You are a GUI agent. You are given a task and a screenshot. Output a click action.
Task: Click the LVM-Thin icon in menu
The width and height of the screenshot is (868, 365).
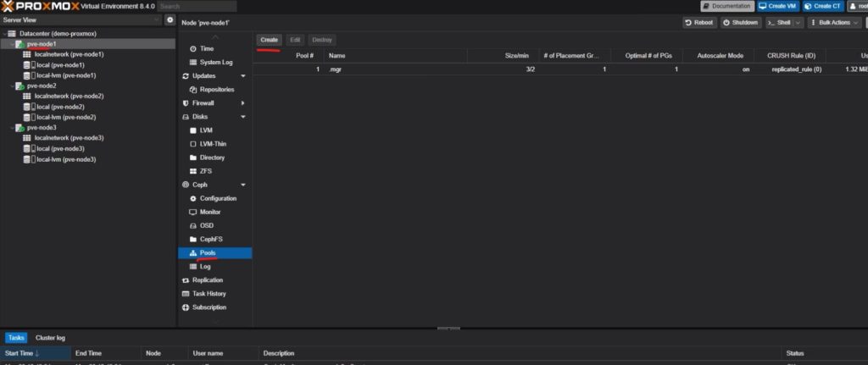pyautogui.click(x=193, y=144)
